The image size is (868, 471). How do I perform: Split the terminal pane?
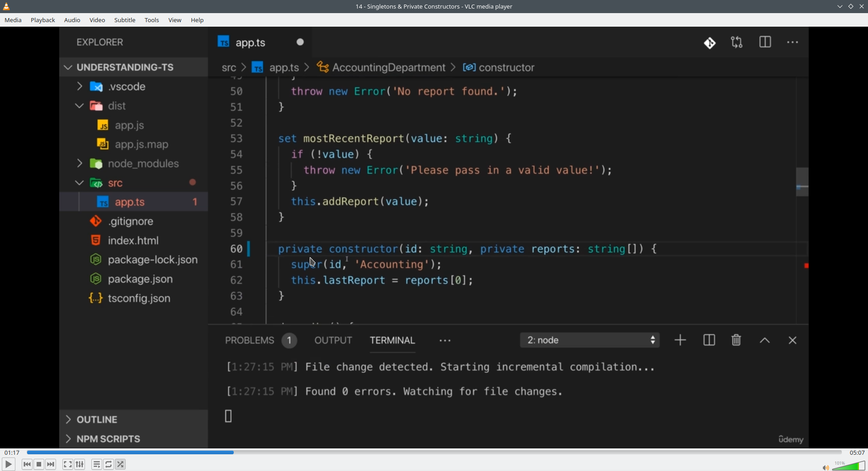(x=709, y=340)
